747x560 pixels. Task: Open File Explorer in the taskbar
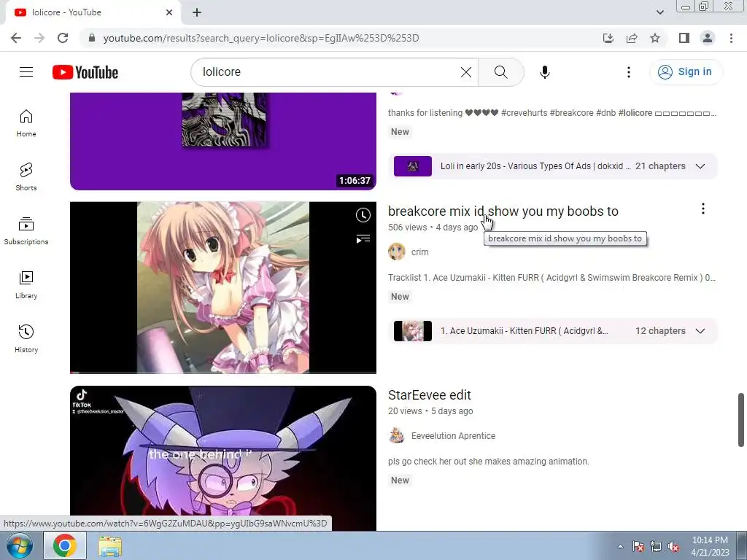pyautogui.click(x=110, y=545)
